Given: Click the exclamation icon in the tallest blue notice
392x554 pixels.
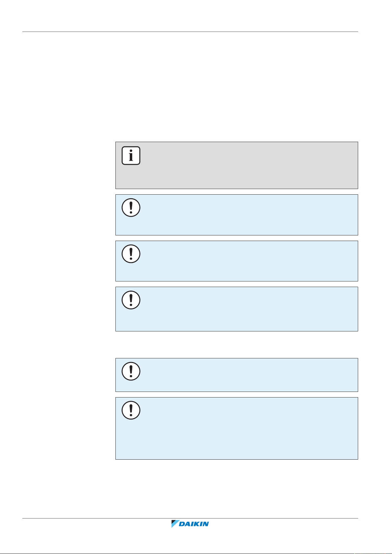Looking at the screenshot, I should [131, 410].
